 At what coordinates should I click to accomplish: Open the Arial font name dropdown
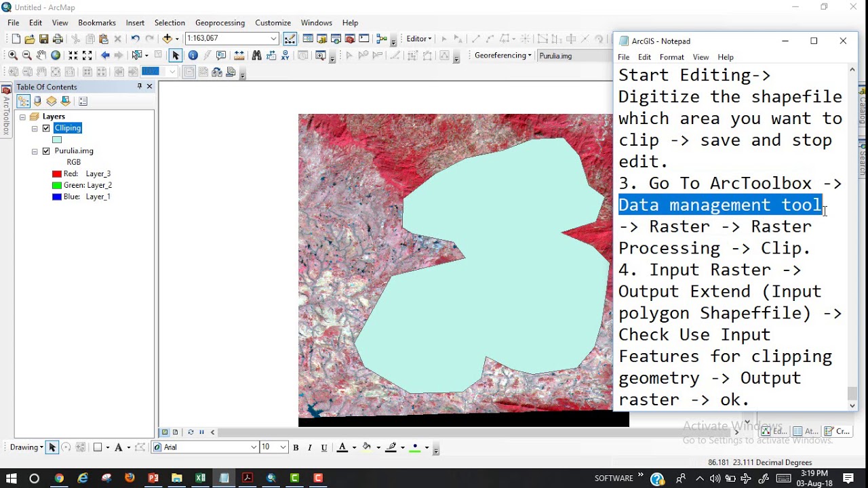[254, 447]
